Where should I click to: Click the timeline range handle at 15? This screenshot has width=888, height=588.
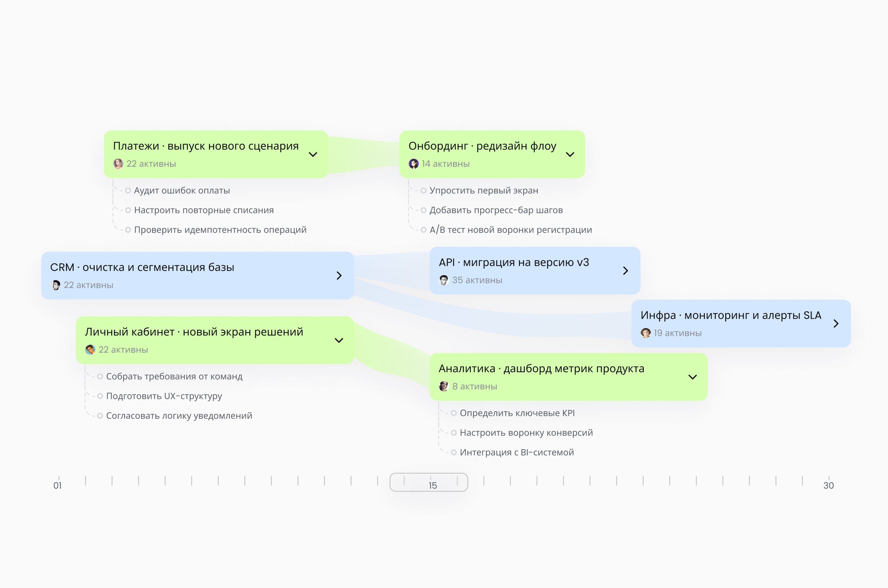(429, 482)
